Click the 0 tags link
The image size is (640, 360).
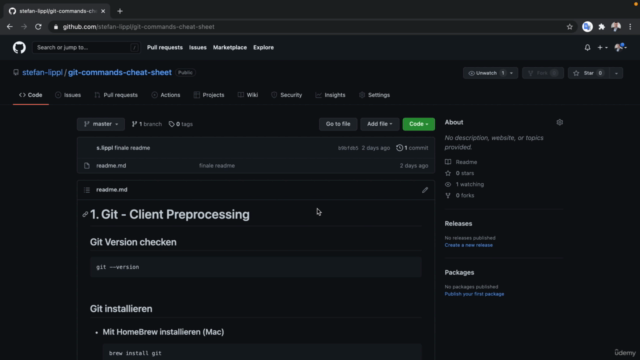[x=180, y=124]
